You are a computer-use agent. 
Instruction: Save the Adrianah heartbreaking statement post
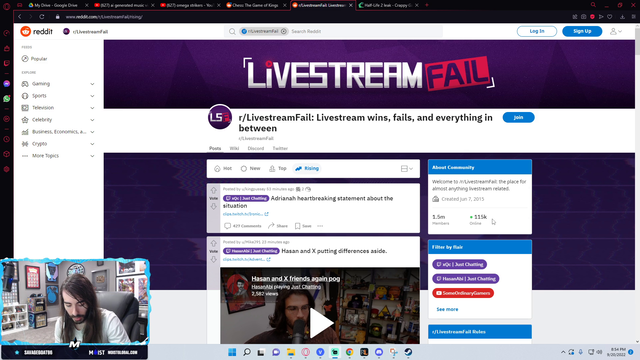click(303, 226)
